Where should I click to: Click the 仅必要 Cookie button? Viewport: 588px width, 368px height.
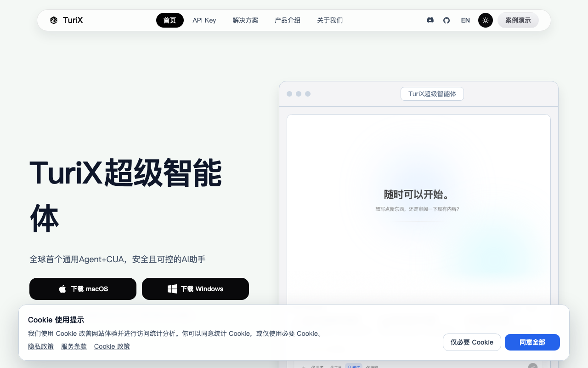(x=472, y=342)
